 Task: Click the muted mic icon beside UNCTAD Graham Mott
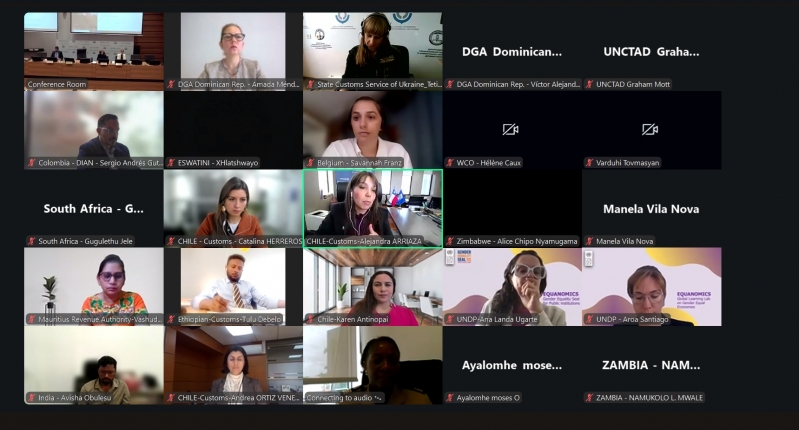(x=590, y=84)
